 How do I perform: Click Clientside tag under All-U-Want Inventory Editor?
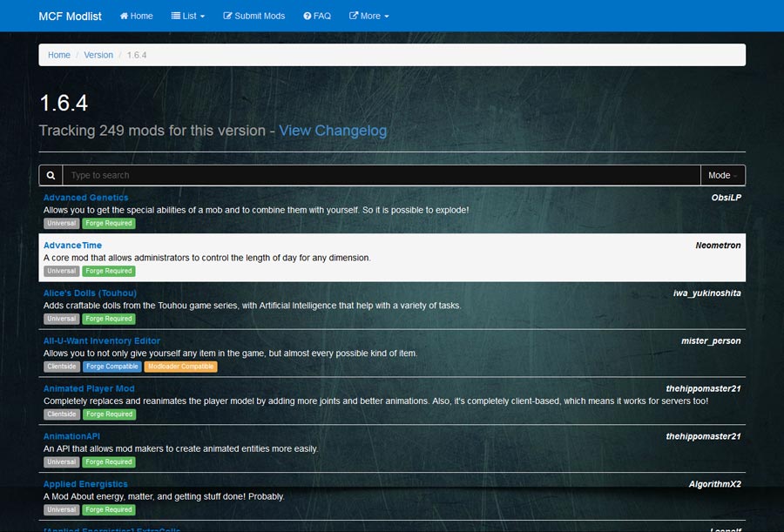(62, 367)
